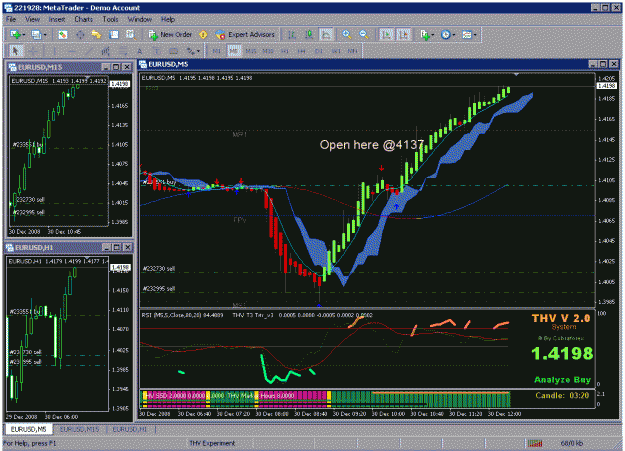Show the Data Window via its crosshair icon
625x451 pixels.
click(x=80, y=35)
